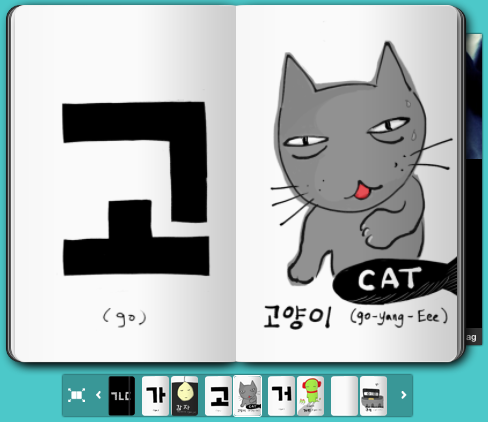Click the (go) pronunciation text
Screen dimensions: 488x422
point(125,317)
